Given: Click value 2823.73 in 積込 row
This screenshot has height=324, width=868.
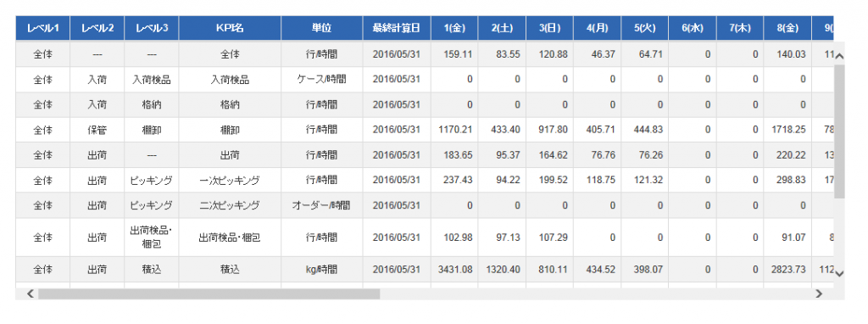Looking at the screenshot, I should [789, 270].
